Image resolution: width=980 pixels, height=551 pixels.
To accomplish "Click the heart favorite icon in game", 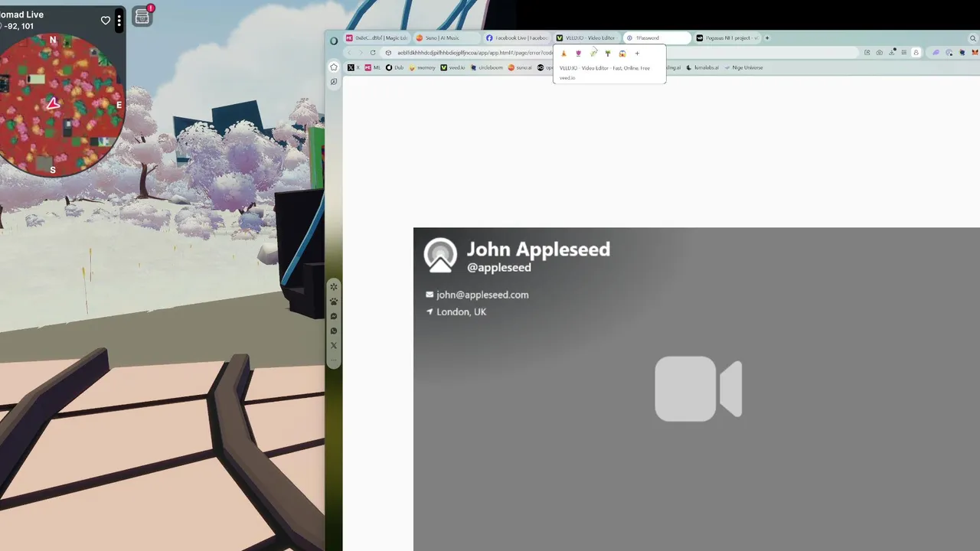I will pyautogui.click(x=106, y=21).
